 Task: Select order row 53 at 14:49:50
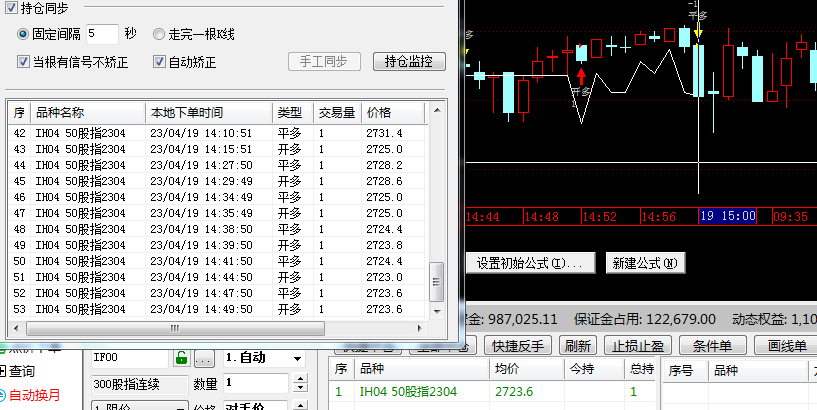(218, 309)
